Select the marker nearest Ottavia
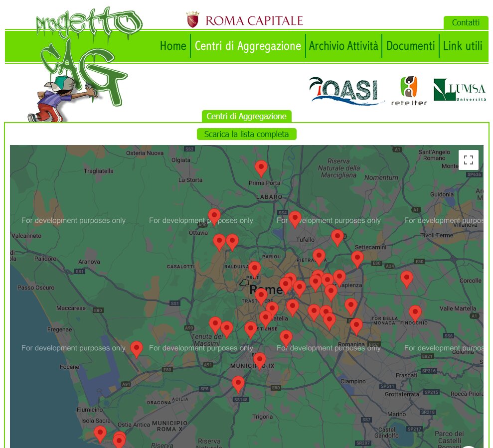 214,216
